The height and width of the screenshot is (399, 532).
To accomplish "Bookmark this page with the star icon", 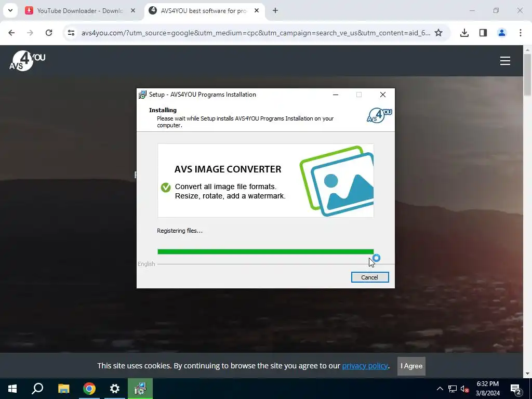I will pos(438,33).
